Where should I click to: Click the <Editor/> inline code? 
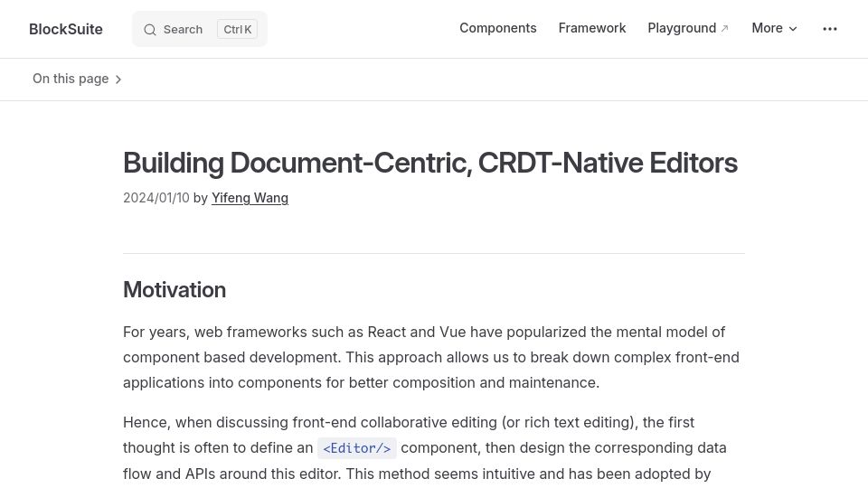tap(356, 448)
